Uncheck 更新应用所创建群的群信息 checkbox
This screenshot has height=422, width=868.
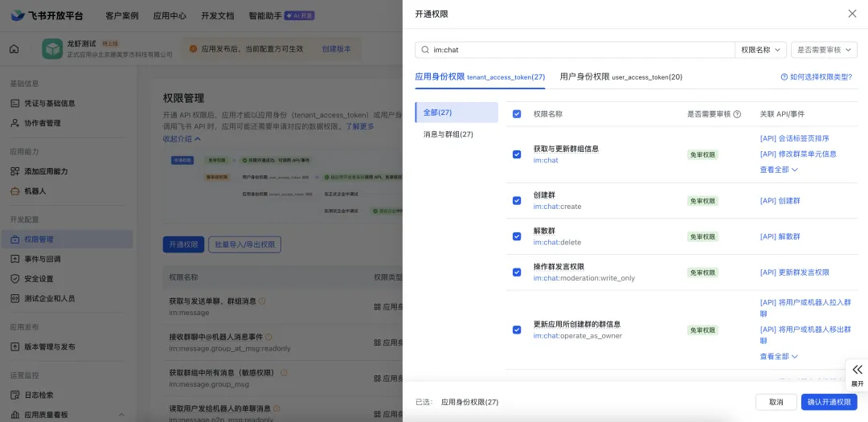[517, 330]
